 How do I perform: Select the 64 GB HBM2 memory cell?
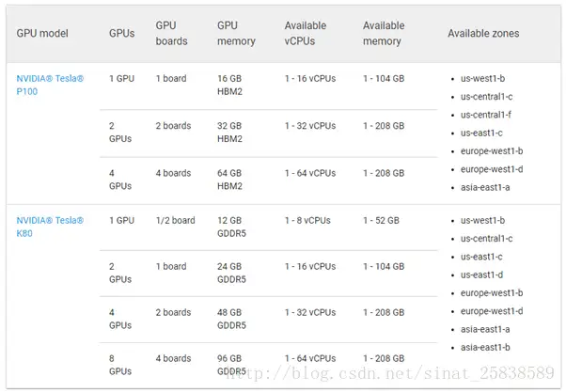[x=229, y=180]
